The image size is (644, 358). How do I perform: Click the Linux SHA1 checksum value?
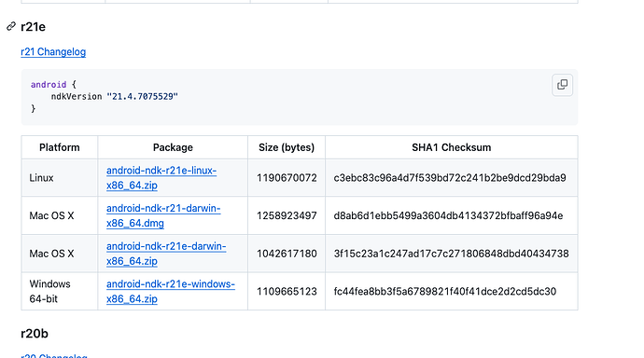(x=450, y=178)
